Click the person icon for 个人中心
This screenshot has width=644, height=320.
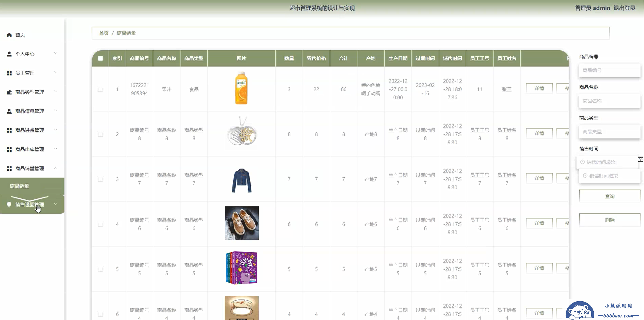[x=9, y=54]
